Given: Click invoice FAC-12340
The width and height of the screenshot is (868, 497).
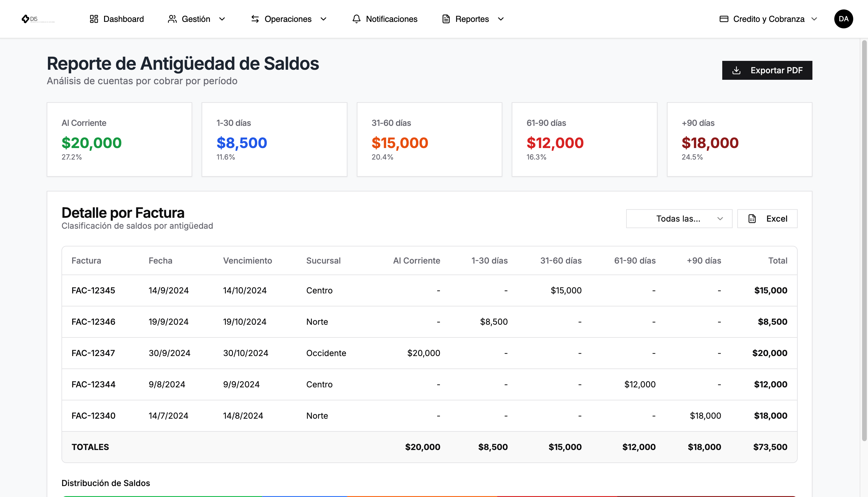Looking at the screenshot, I should (93, 416).
